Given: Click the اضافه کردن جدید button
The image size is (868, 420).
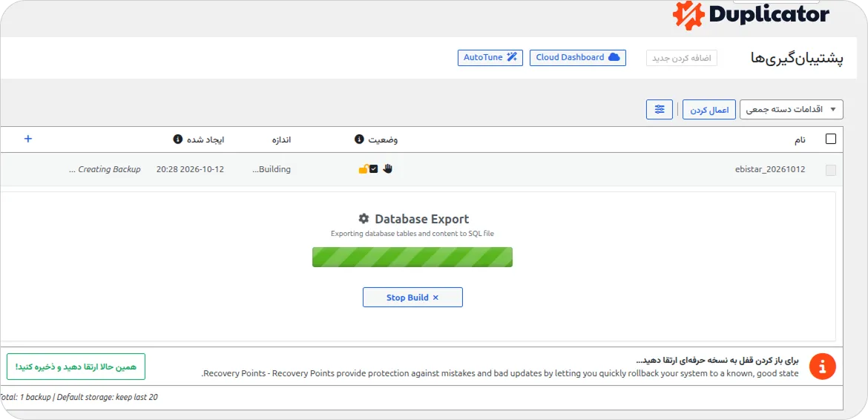Looking at the screenshot, I should 682,58.
